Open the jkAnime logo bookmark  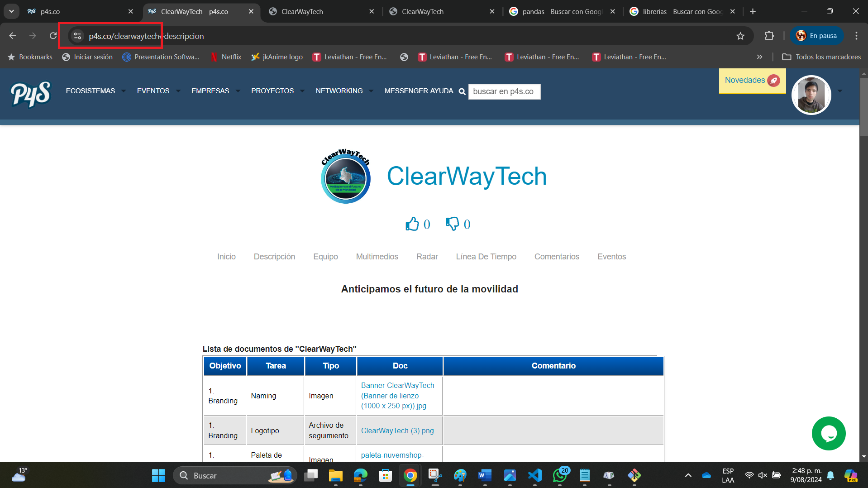277,57
